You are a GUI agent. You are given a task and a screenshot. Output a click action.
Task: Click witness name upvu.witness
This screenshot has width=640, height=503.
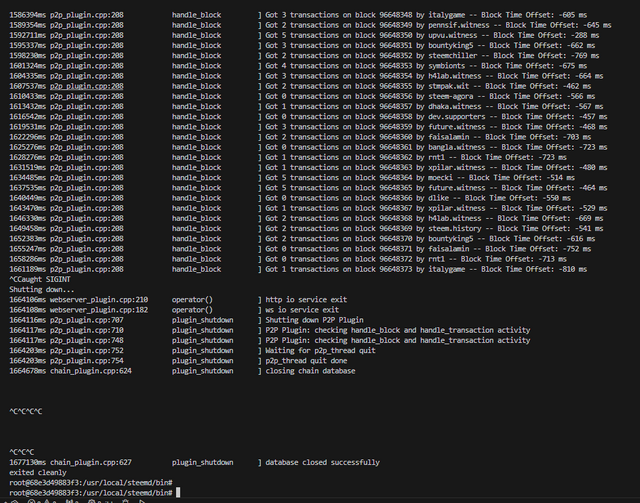pyautogui.click(x=452, y=36)
